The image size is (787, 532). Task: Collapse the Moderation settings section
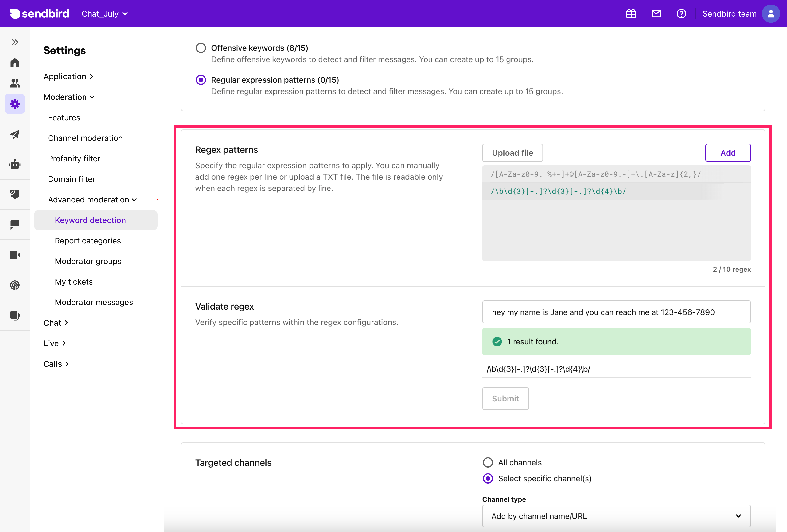tap(69, 97)
